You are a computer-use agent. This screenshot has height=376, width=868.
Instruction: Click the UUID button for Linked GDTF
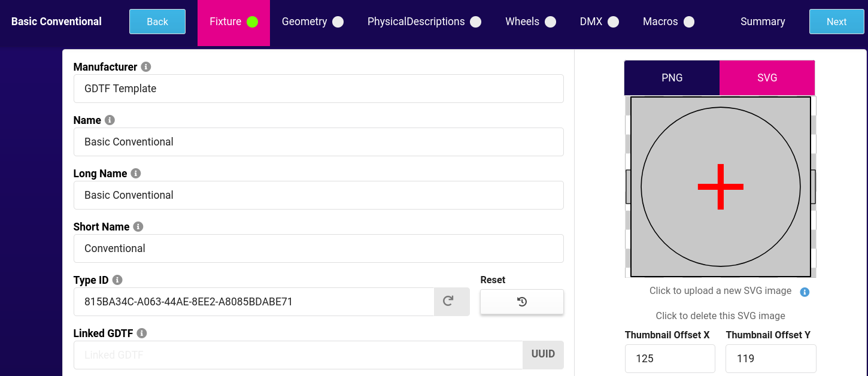pos(543,354)
